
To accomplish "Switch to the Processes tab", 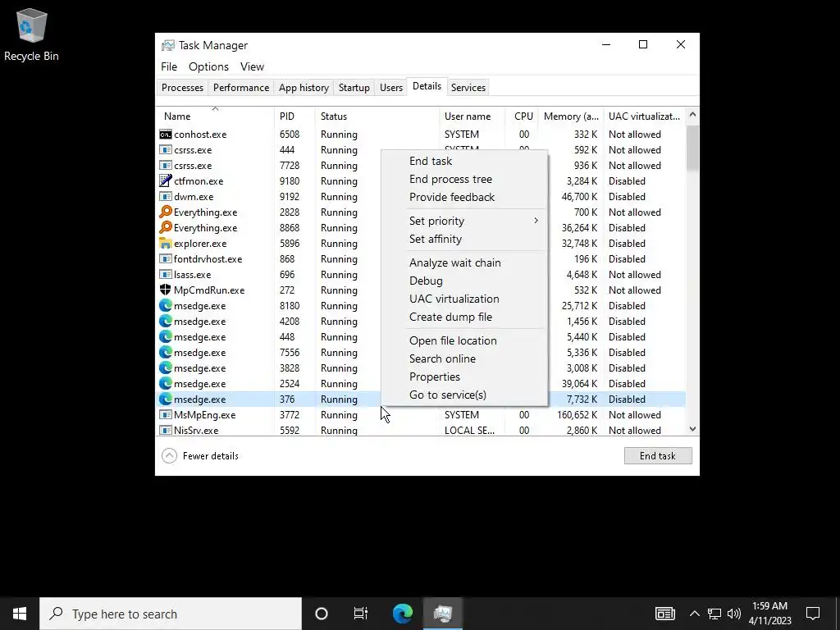I will (182, 87).
